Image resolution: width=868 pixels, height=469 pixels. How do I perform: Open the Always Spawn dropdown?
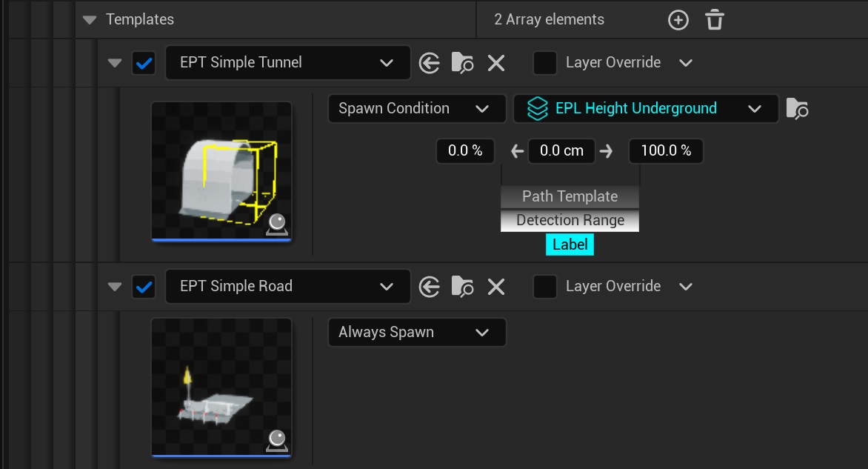416,333
